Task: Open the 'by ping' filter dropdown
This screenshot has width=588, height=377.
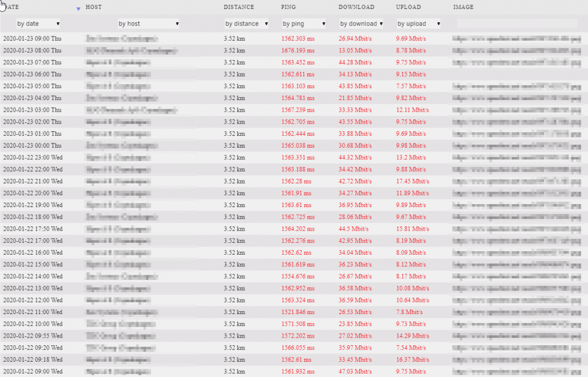Action: 304,24
